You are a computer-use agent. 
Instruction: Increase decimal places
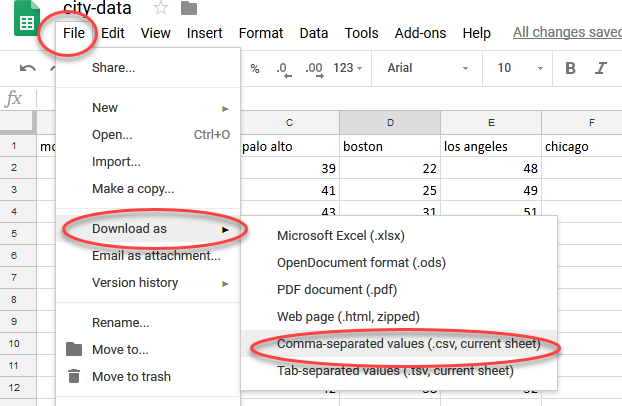pyautogui.click(x=314, y=69)
